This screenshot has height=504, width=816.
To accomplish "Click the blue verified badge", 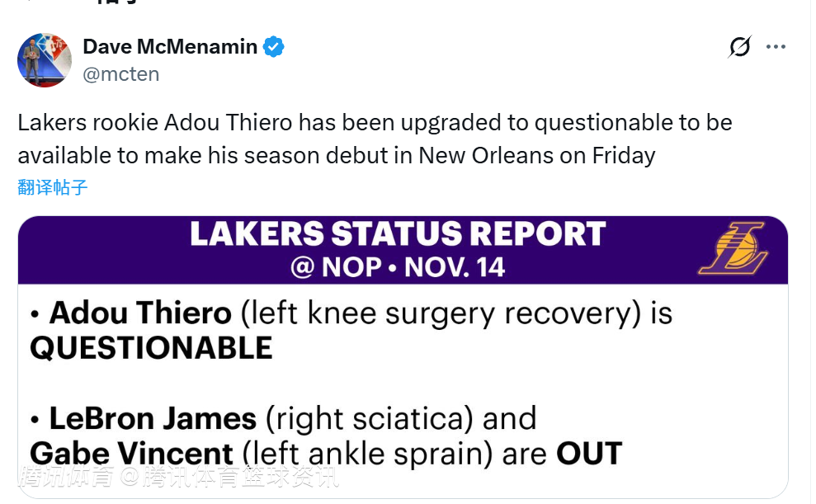I will tap(274, 47).
